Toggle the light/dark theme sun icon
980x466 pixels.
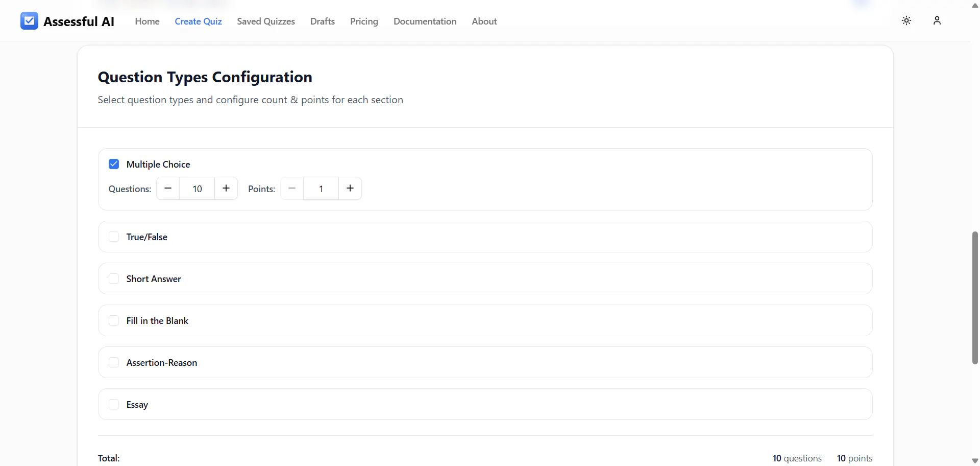coord(906,20)
